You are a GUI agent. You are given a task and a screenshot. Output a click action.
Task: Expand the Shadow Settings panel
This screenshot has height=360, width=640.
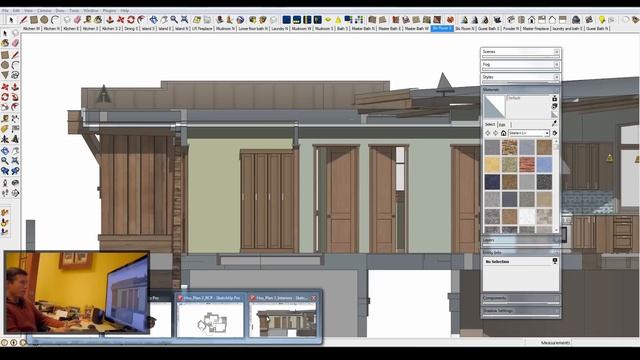point(520,311)
